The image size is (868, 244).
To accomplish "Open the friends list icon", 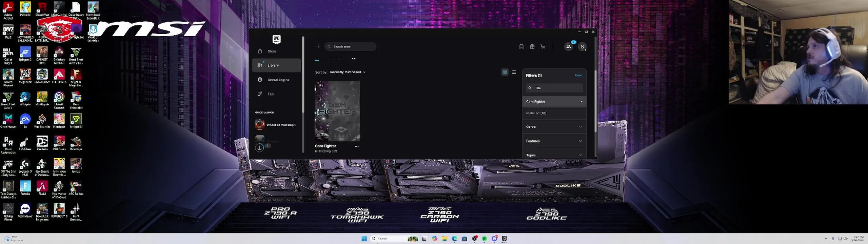I will [x=569, y=47].
